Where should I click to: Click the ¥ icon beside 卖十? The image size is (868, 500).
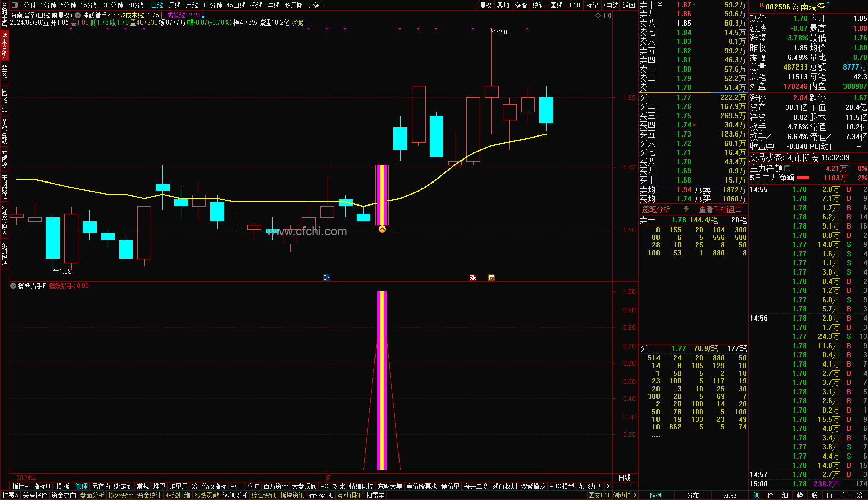tap(660, 5)
